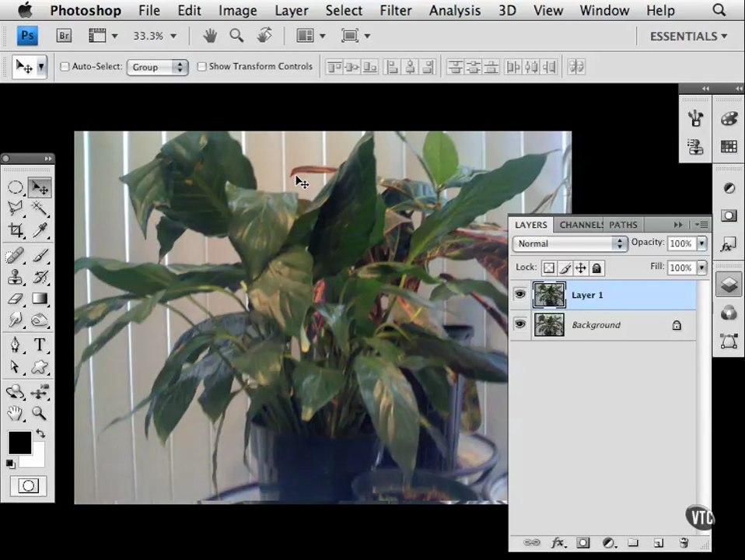Select the Clone Stamp tool
The width and height of the screenshot is (745, 560).
[x=16, y=277]
